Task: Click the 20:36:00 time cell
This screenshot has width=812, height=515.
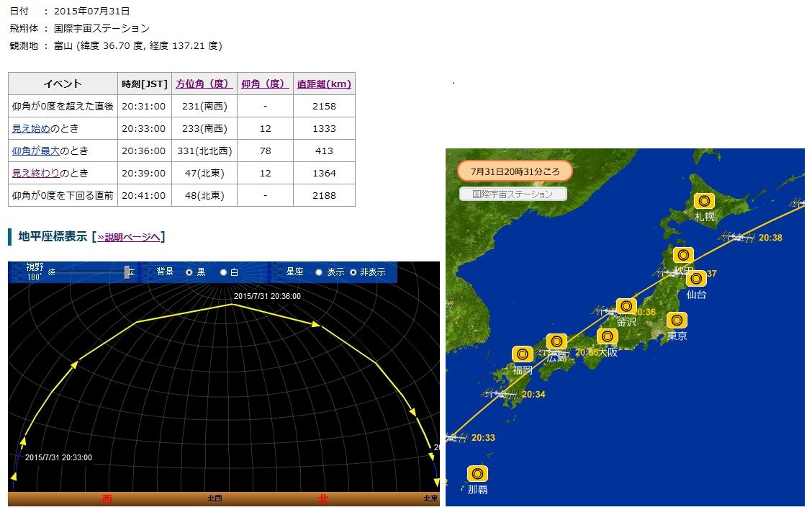Action: click(144, 151)
